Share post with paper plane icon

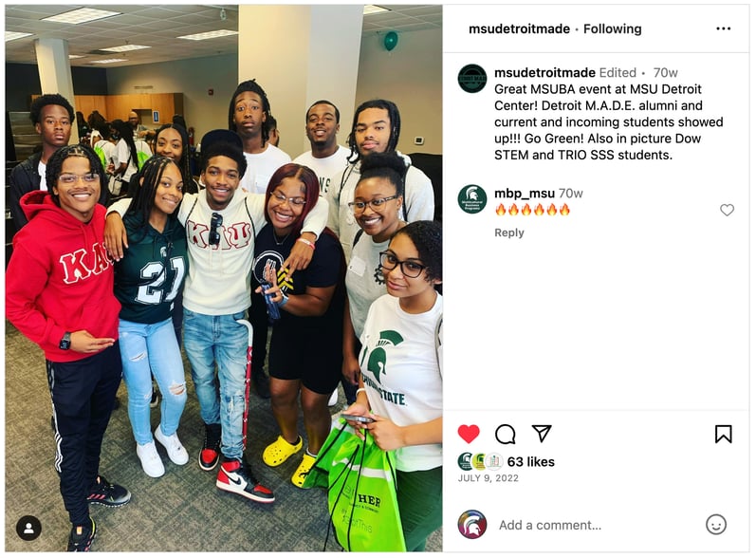[x=542, y=433]
